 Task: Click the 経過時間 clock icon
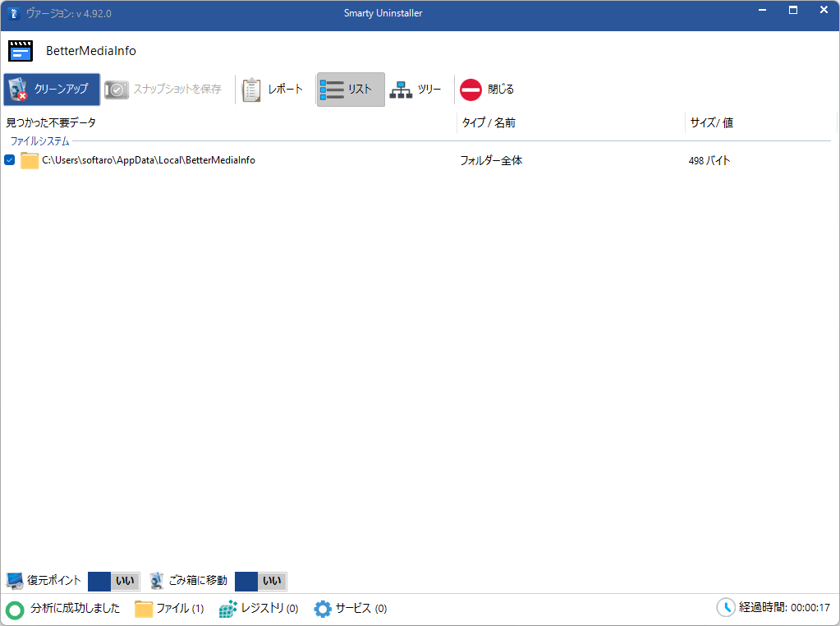(x=726, y=608)
